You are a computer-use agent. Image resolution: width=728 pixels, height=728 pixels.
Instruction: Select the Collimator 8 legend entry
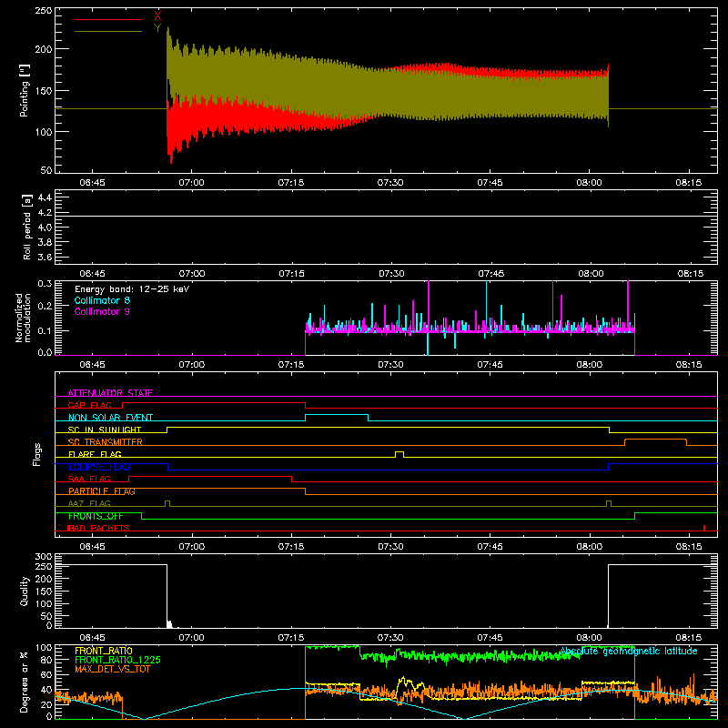pyautogui.click(x=102, y=300)
